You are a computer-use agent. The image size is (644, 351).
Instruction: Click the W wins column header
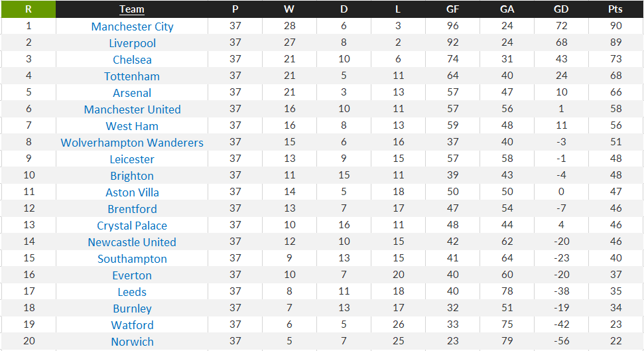tap(289, 9)
